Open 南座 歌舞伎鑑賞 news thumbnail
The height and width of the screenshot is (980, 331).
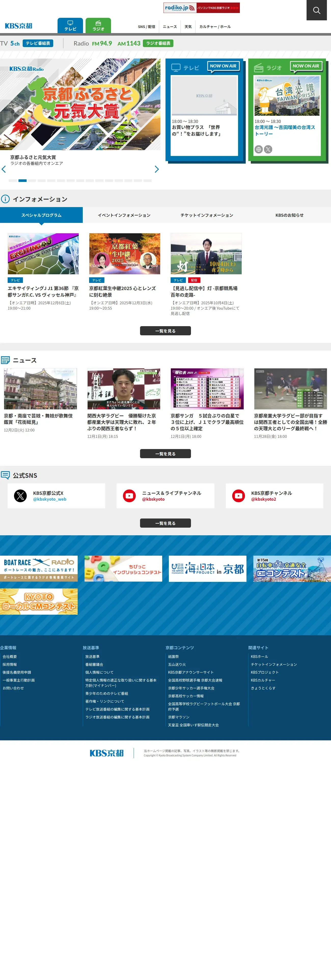coord(40,389)
